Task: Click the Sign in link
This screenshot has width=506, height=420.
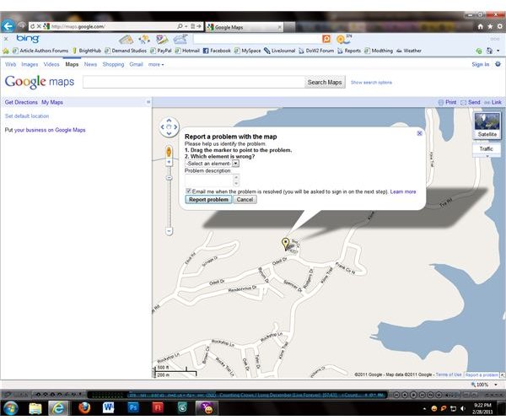Action: [x=480, y=64]
